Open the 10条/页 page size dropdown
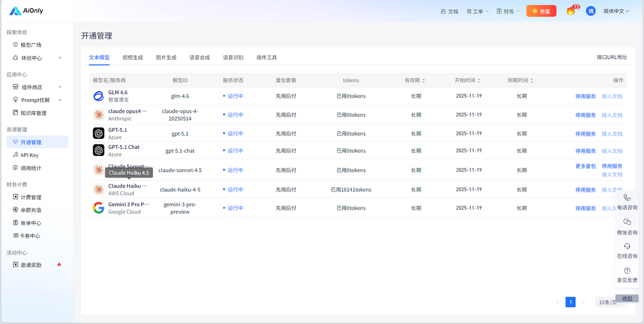The image size is (644, 324). coord(608,302)
